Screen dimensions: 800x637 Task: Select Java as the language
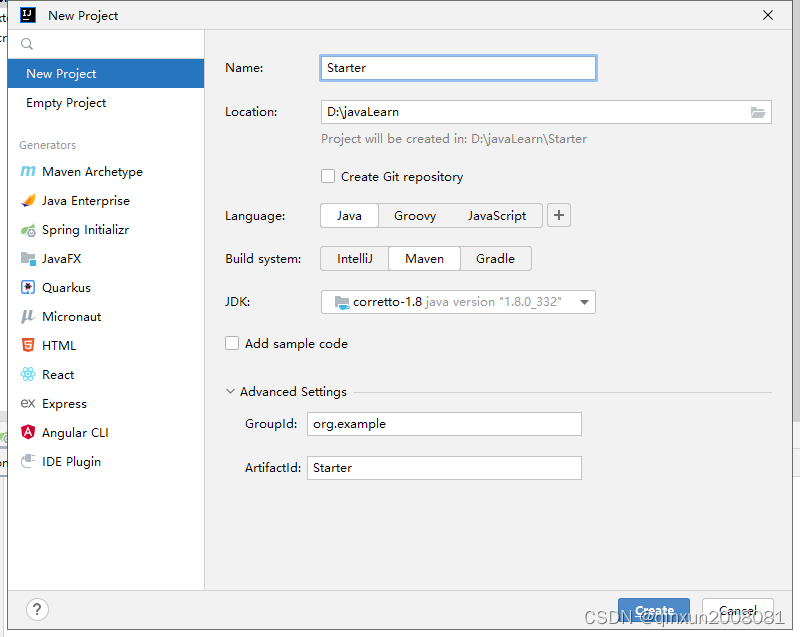coord(349,216)
